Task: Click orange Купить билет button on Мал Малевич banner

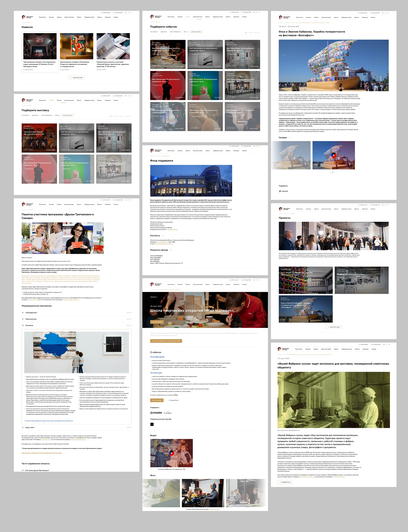Action: 157,322
